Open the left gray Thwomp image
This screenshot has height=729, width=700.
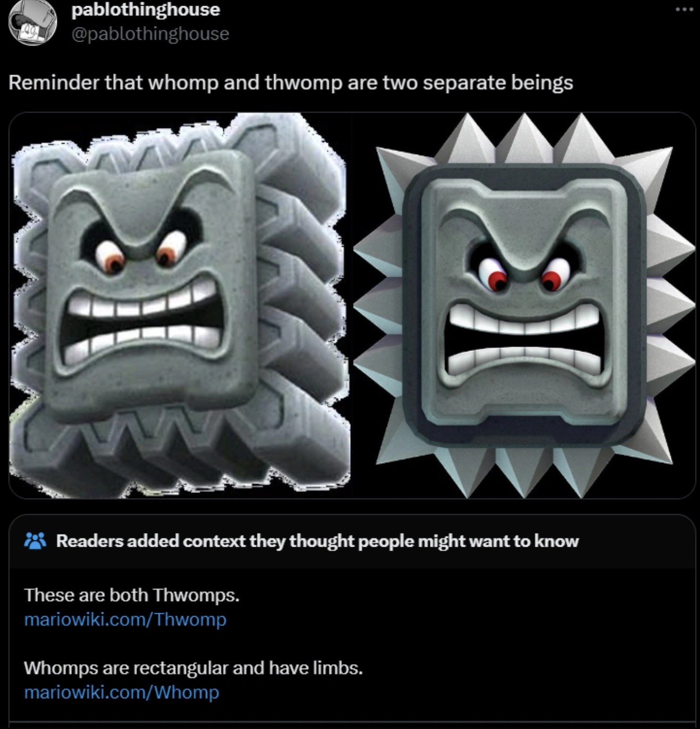tap(179, 305)
